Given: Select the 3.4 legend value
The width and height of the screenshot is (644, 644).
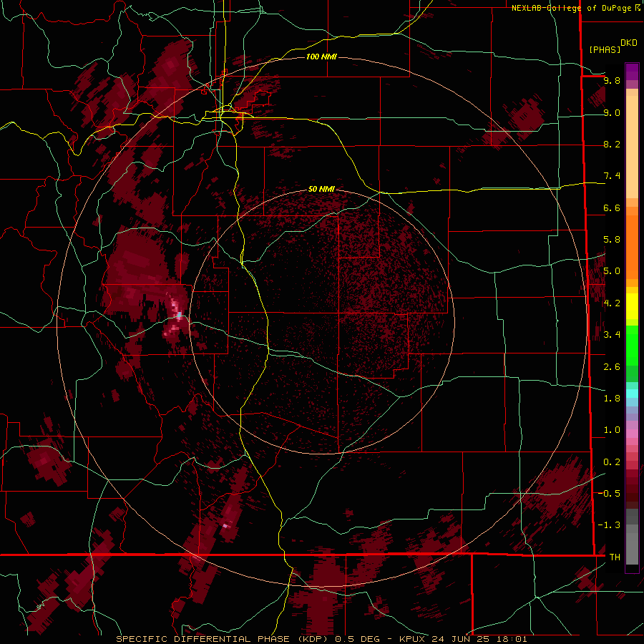Looking at the screenshot, I should click(612, 335).
